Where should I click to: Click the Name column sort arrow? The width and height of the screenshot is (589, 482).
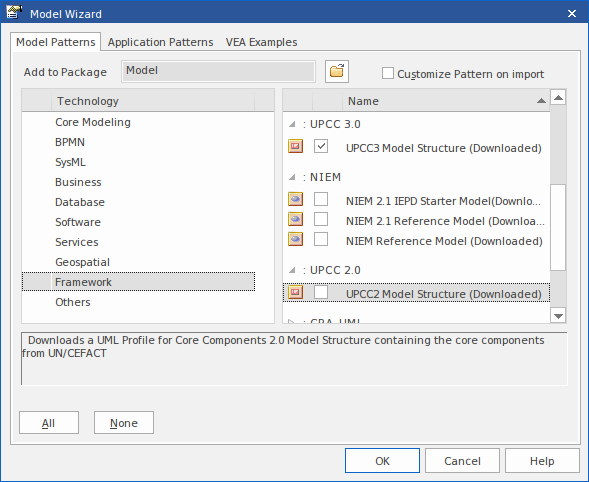[x=541, y=101]
